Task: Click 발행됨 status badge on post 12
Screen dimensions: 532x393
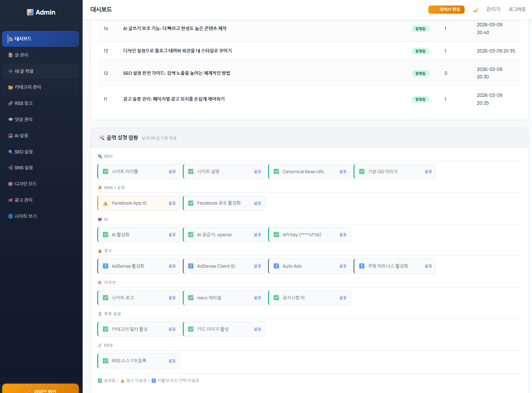Action: coord(420,73)
